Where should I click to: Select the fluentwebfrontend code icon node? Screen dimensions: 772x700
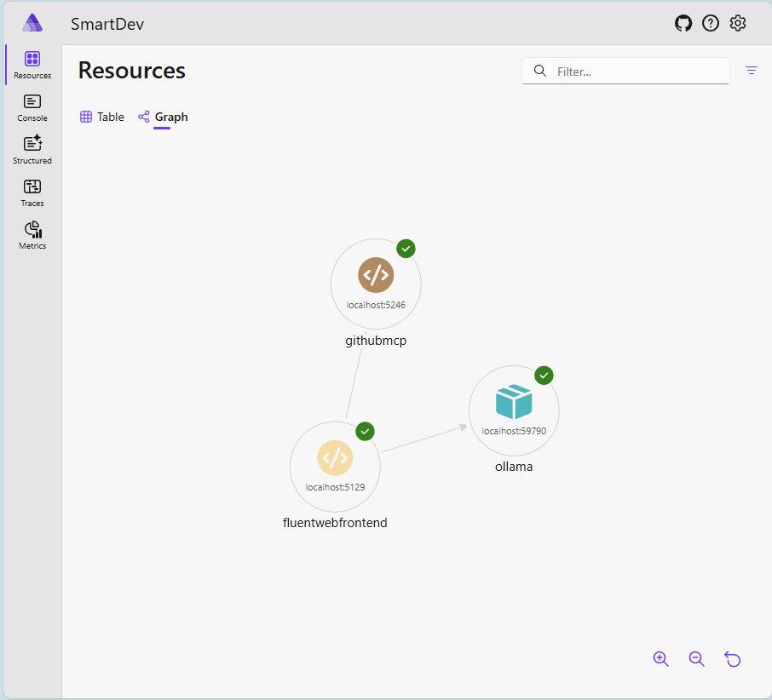click(335, 457)
